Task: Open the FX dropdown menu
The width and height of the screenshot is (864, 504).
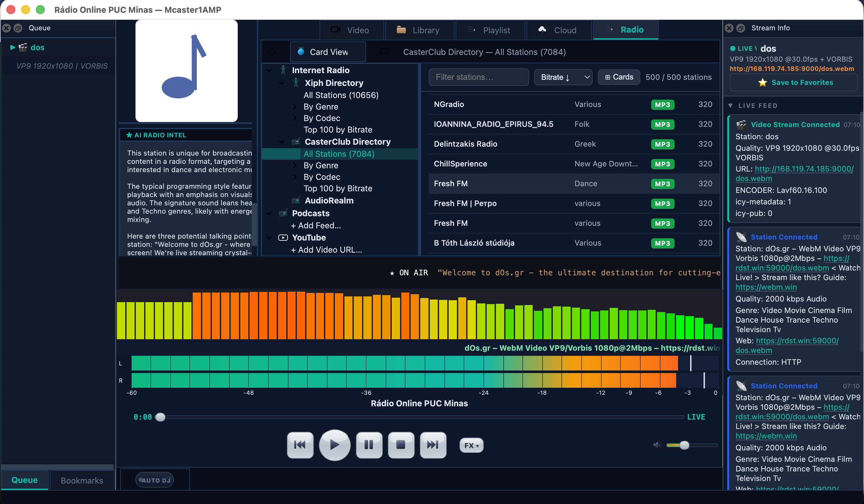Action: click(x=471, y=445)
